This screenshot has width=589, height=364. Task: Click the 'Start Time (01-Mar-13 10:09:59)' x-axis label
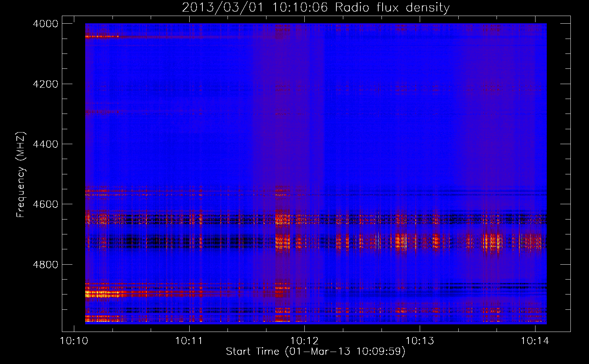pos(316,351)
